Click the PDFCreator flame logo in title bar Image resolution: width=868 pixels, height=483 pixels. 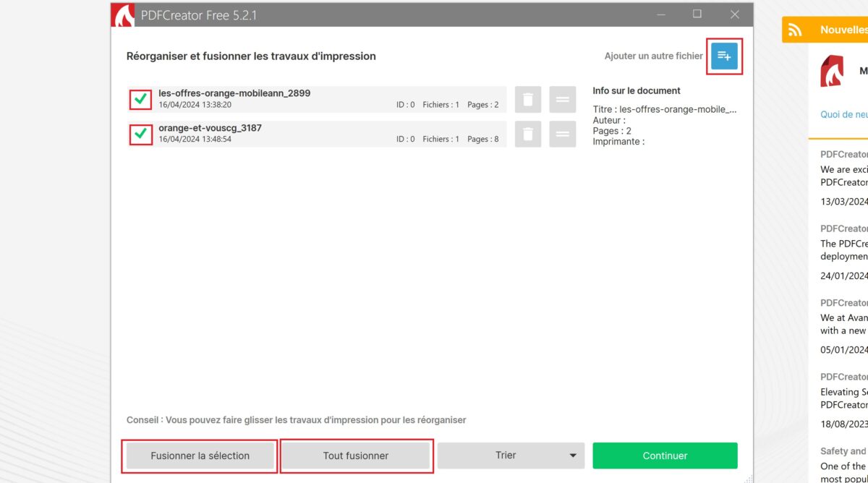tap(123, 15)
